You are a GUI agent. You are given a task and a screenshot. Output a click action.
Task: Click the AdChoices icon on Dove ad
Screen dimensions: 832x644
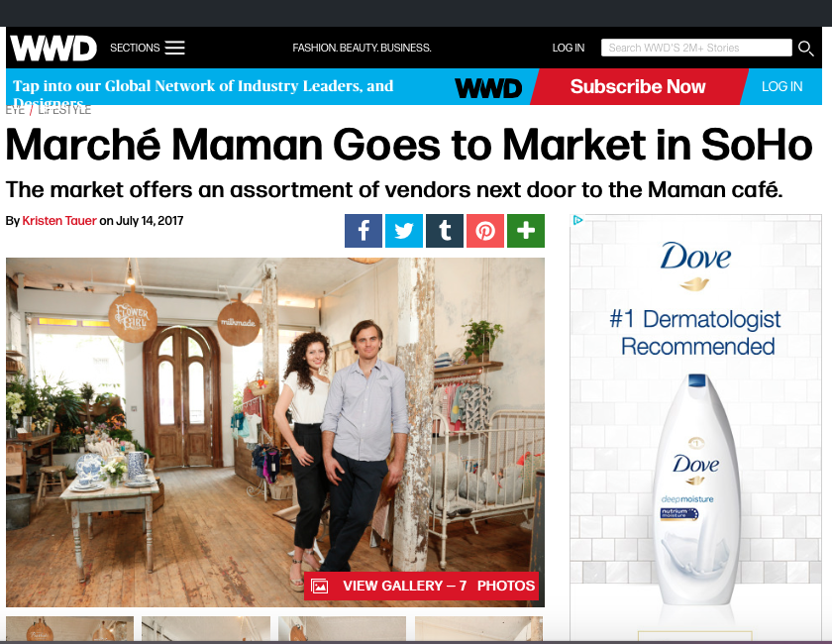click(x=577, y=220)
